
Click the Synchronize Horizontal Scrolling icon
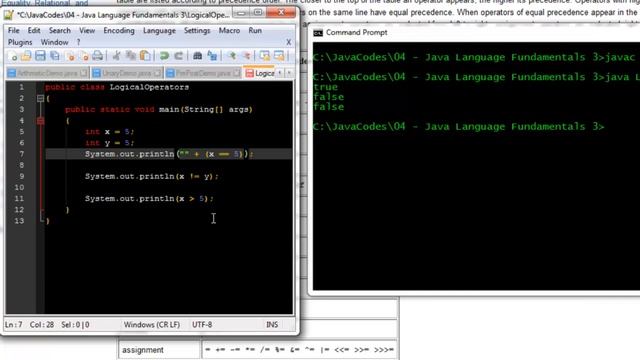tap(279, 56)
